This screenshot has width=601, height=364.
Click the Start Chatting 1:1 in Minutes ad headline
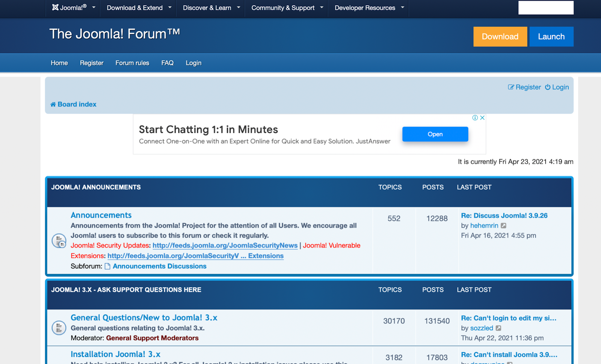point(208,129)
